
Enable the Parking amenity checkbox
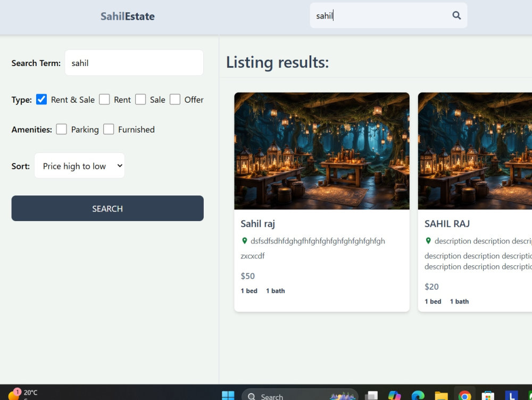pos(61,129)
